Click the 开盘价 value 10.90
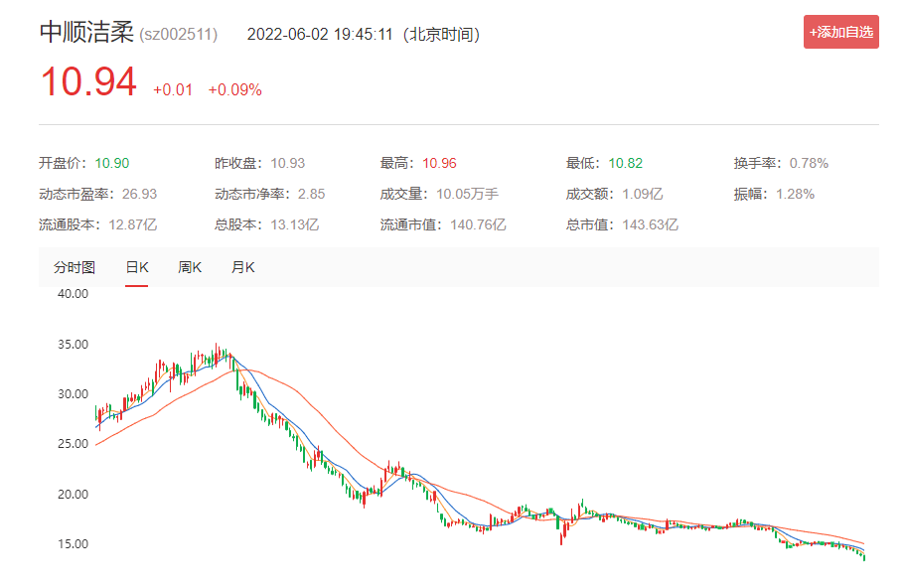Viewport: 906px width, 588px height. coord(112,164)
